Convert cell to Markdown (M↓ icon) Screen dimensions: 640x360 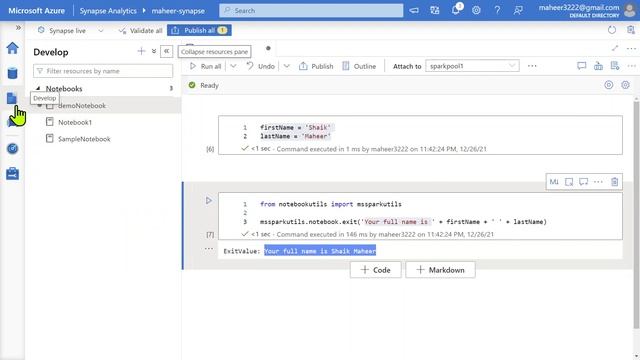(554, 182)
